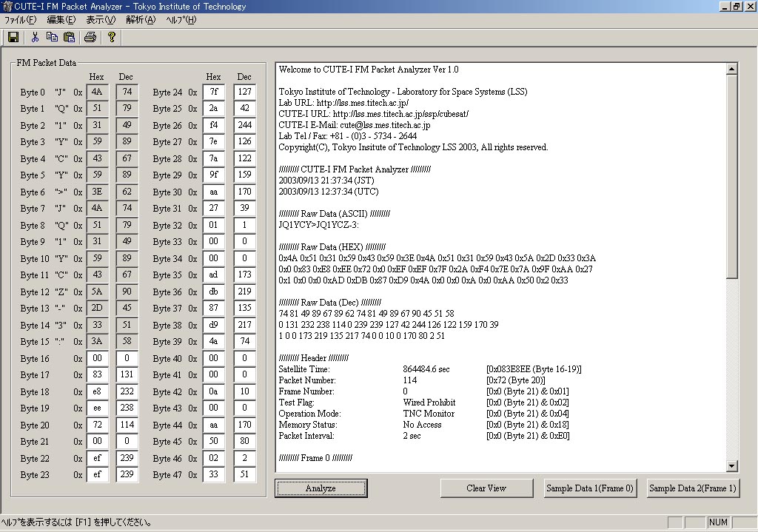
Task: Click the Dec field for Byte 12
Action: click(x=127, y=292)
